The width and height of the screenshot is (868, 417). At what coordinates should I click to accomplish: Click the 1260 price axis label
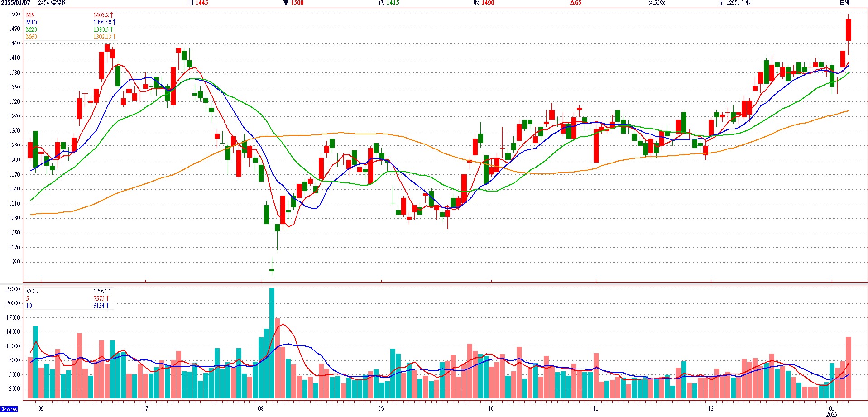click(x=14, y=130)
